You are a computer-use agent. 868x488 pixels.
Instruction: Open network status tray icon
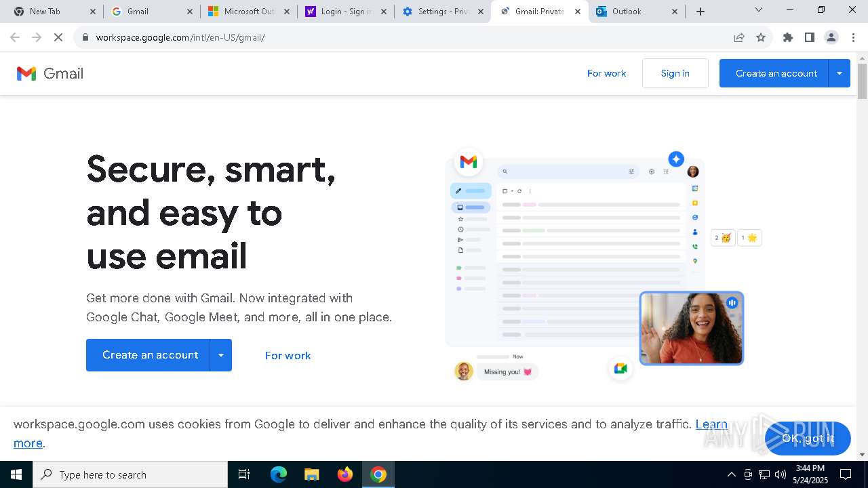pyautogui.click(x=764, y=474)
